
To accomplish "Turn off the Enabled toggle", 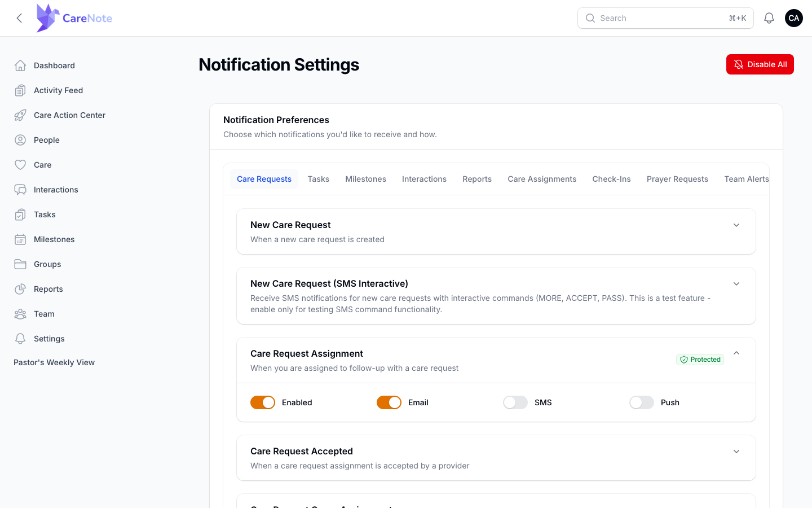I will tap(263, 402).
